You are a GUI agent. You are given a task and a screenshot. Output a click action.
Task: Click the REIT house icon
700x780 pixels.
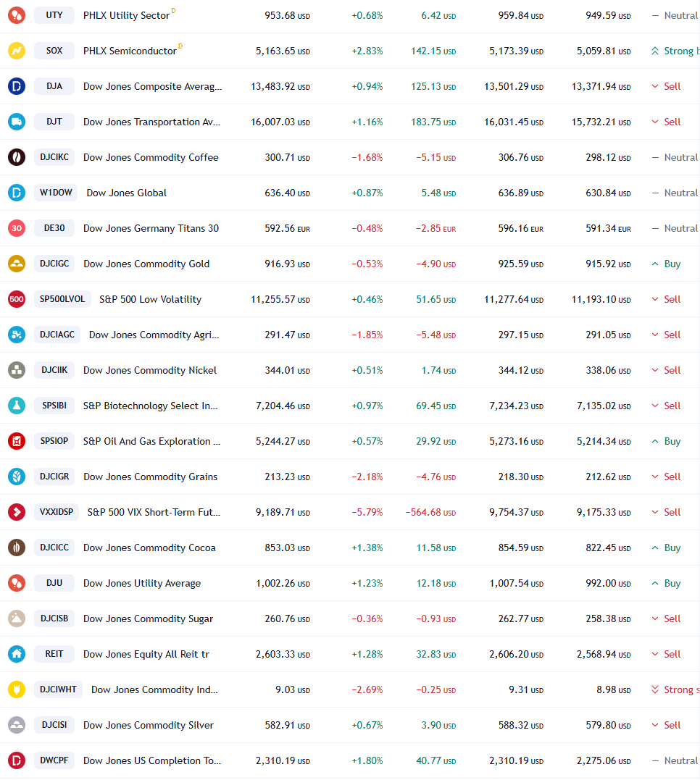click(17, 654)
